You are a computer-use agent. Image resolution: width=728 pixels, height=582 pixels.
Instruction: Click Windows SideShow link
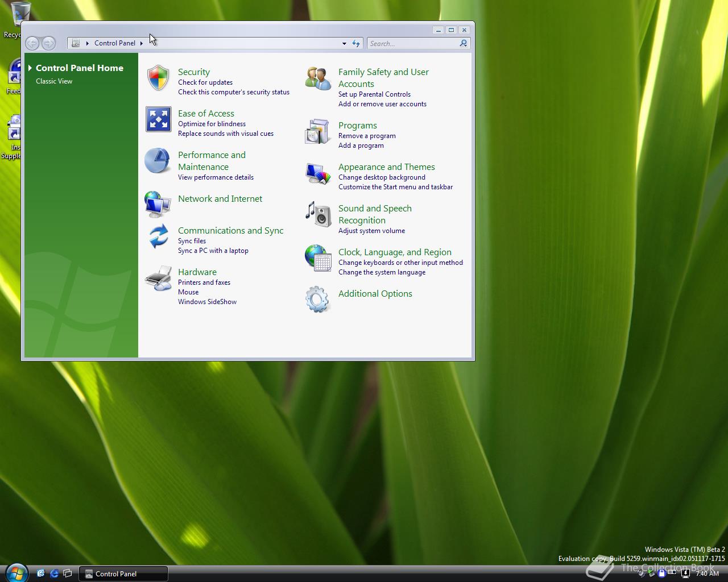pyautogui.click(x=207, y=302)
